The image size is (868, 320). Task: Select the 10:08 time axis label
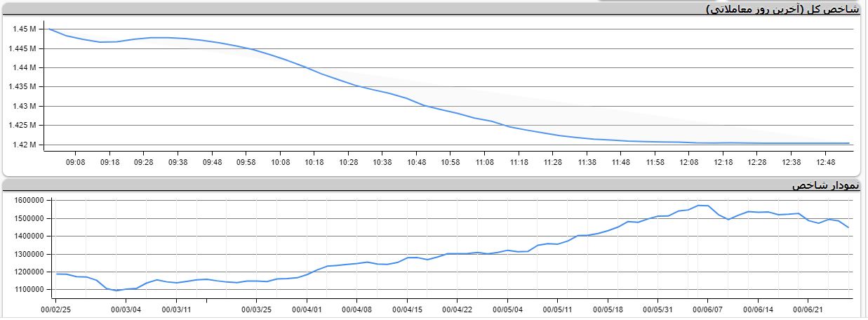[x=279, y=162]
